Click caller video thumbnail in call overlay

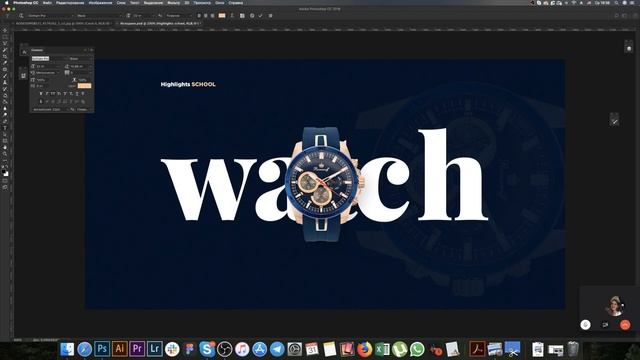click(614, 306)
